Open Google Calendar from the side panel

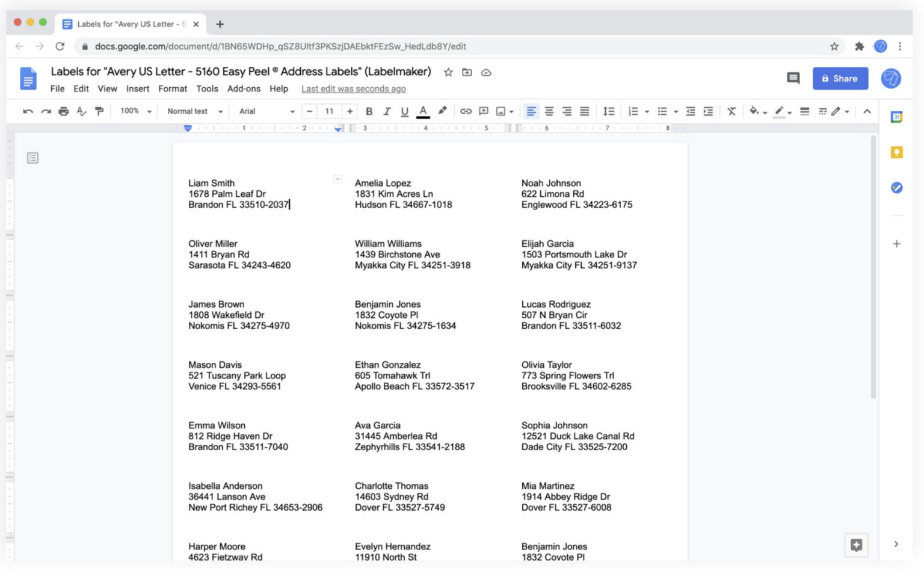[x=896, y=117]
